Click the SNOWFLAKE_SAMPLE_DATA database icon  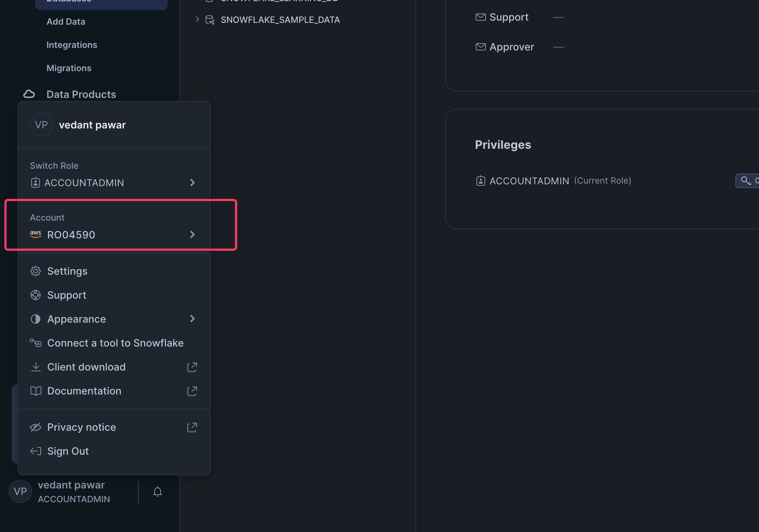pos(210,20)
